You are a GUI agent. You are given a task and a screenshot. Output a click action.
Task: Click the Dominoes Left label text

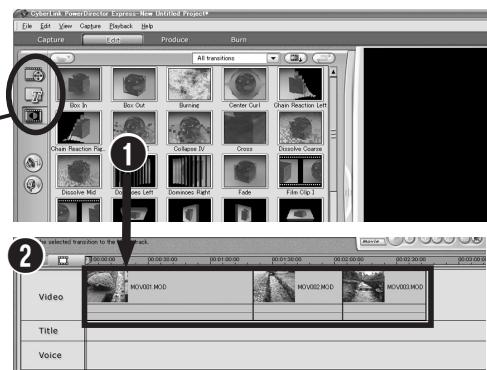click(134, 192)
